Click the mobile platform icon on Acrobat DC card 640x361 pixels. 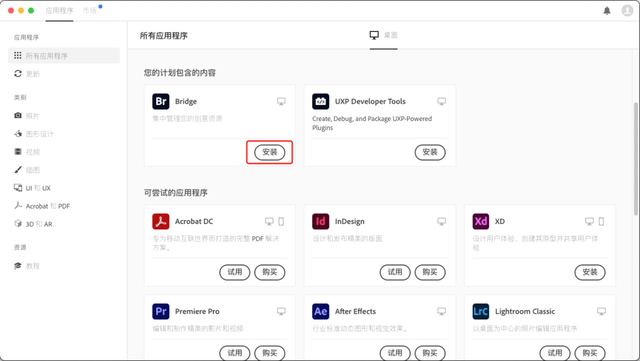(x=281, y=221)
